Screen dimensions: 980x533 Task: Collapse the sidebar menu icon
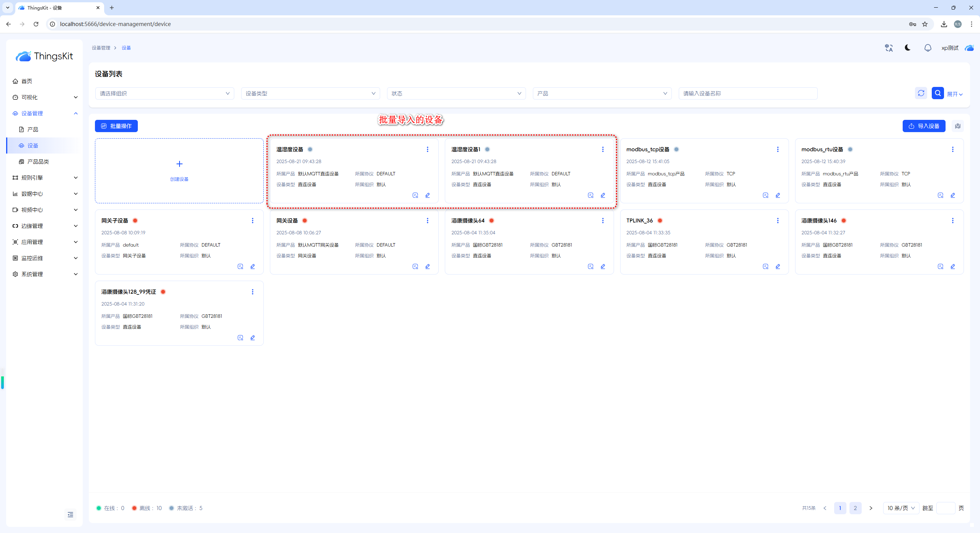[x=70, y=515]
